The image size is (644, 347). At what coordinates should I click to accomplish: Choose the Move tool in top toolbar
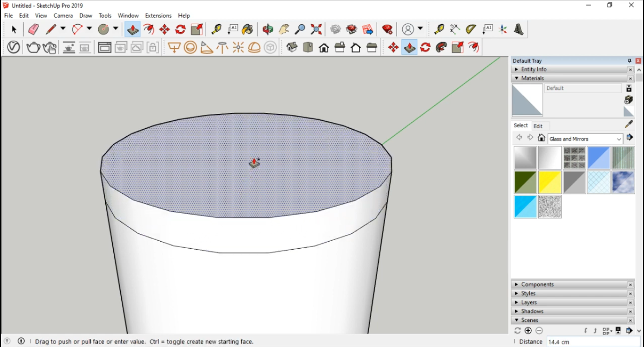(164, 30)
